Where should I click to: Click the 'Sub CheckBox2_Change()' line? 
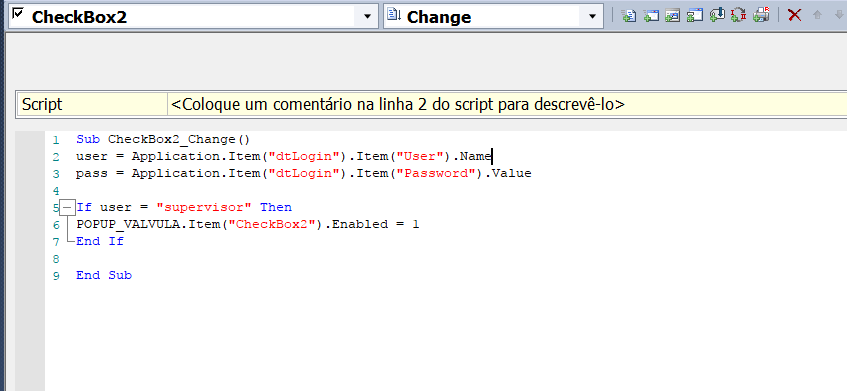pyautogui.click(x=163, y=139)
